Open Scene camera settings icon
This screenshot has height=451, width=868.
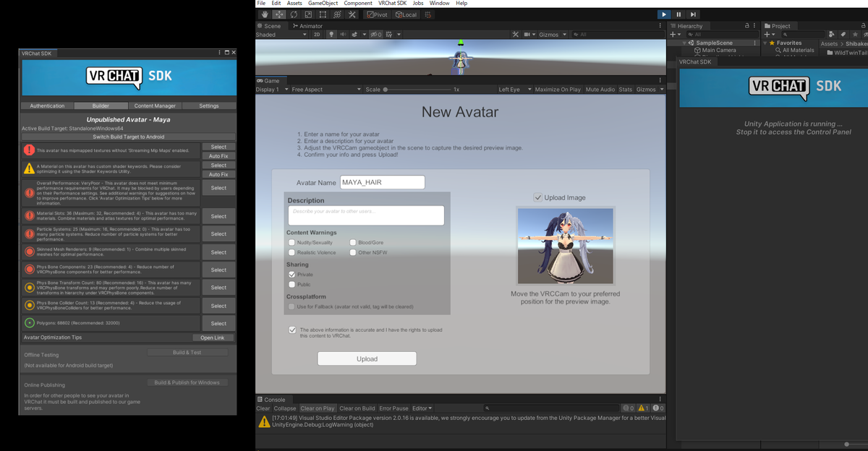[x=529, y=35]
